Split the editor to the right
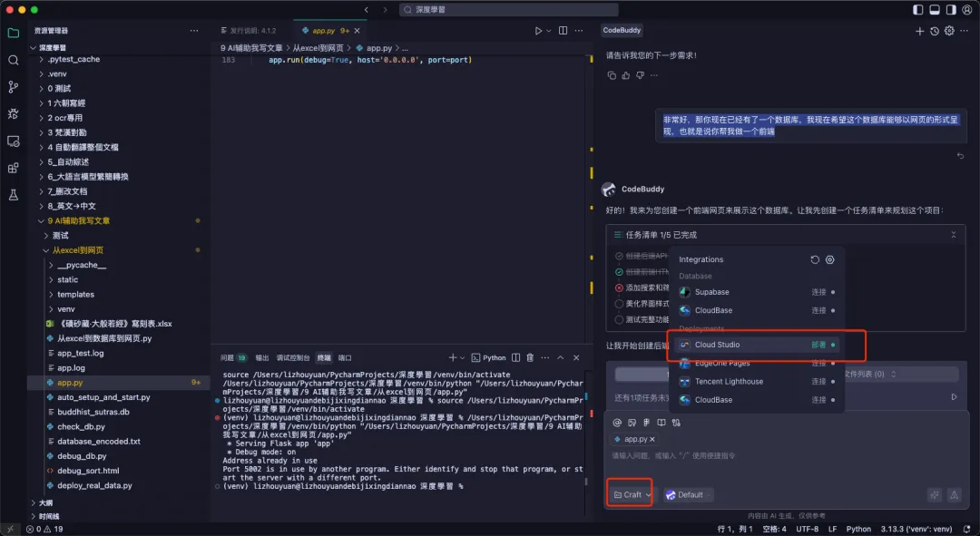The height and width of the screenshot is (536, 980). point(563,31)
